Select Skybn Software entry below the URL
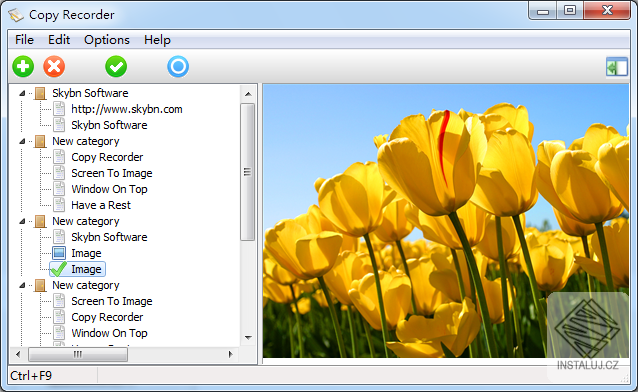Screen dimensions: 638x392 109,125
